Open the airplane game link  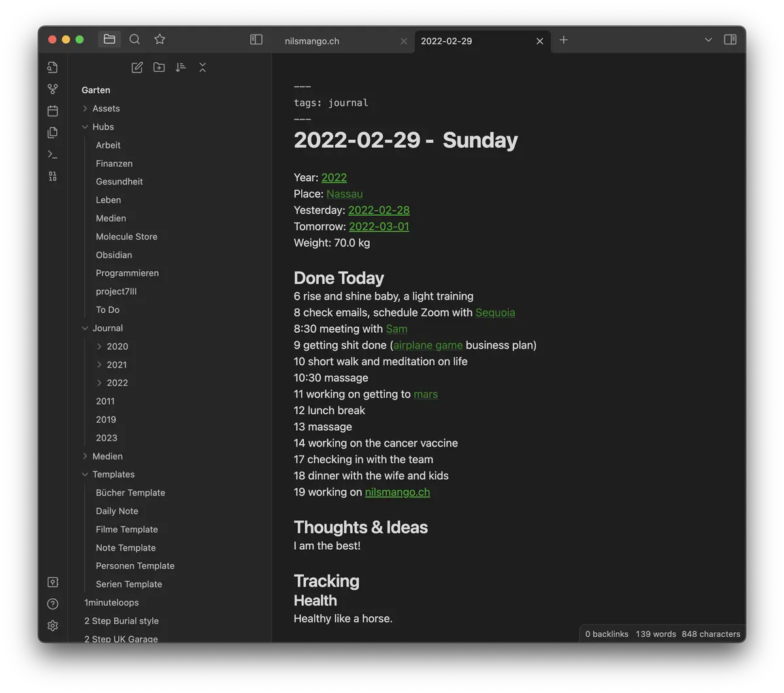(x=428, y=345)
